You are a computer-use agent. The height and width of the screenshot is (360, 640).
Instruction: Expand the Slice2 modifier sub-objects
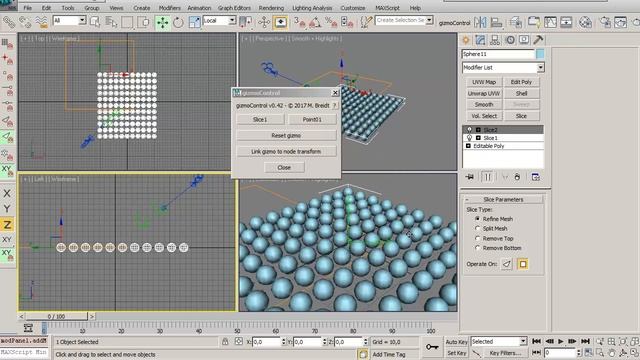tap(478, 130)
